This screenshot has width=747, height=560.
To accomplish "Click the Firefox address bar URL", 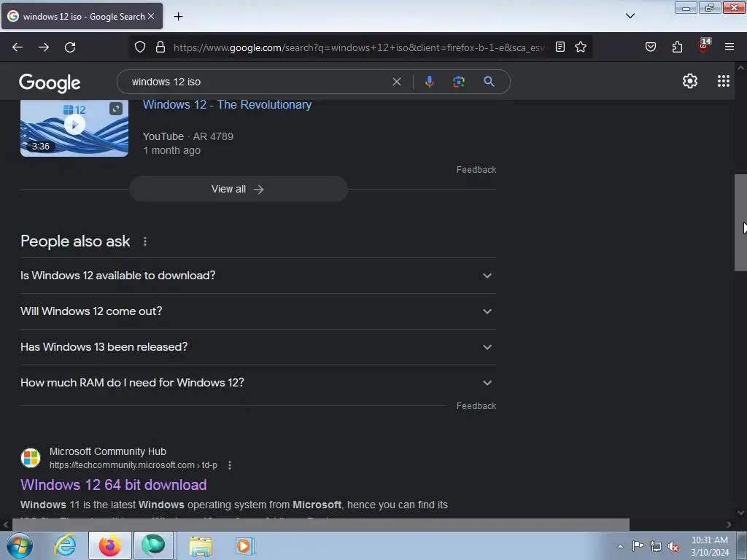I will coord(360,47).
